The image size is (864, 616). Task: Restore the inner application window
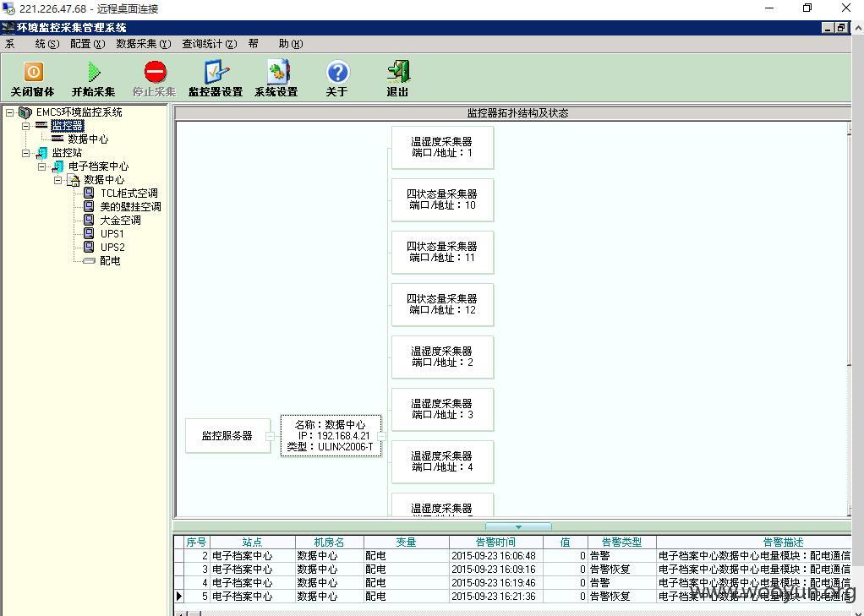pos(841,28)
